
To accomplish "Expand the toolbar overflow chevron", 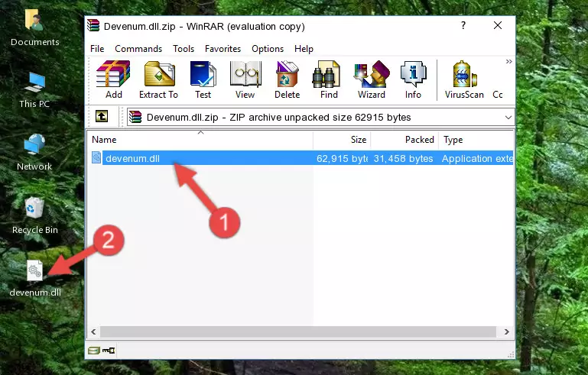I will pos(508,61).
